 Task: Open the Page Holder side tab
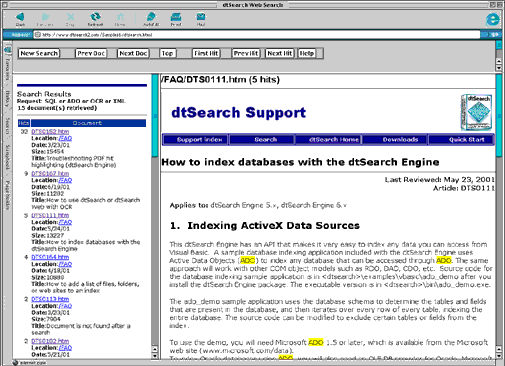coord(7,195)
